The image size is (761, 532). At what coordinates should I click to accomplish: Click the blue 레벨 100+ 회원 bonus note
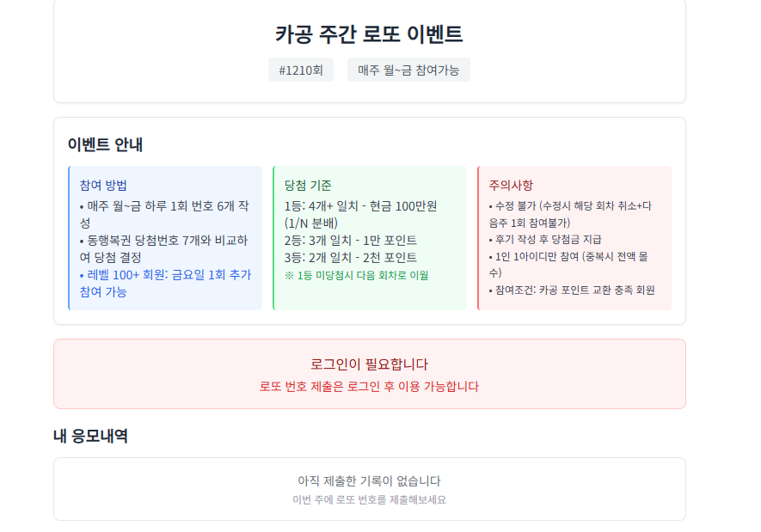pos(165,283)
